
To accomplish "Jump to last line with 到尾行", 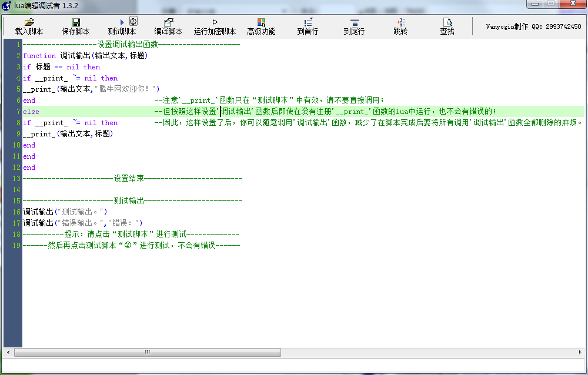I will 354,26.
